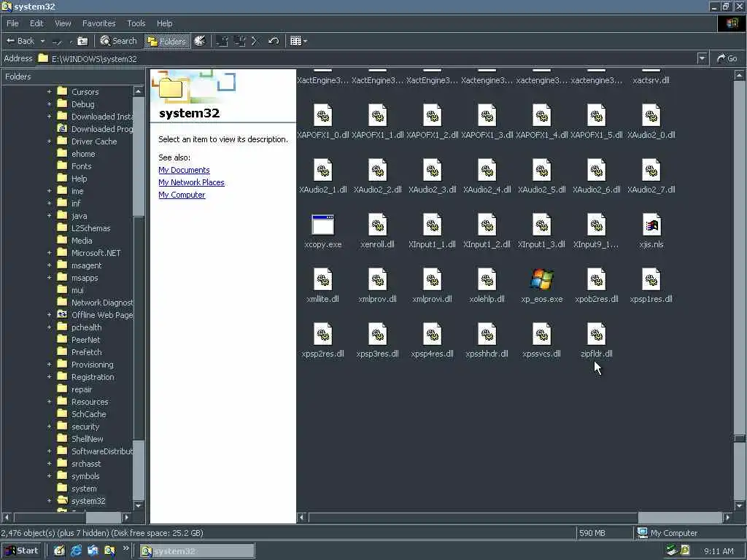The image size is (747, 560).
Task: Select the xpssvcs.dll file icon
Action: pos(542,334)
